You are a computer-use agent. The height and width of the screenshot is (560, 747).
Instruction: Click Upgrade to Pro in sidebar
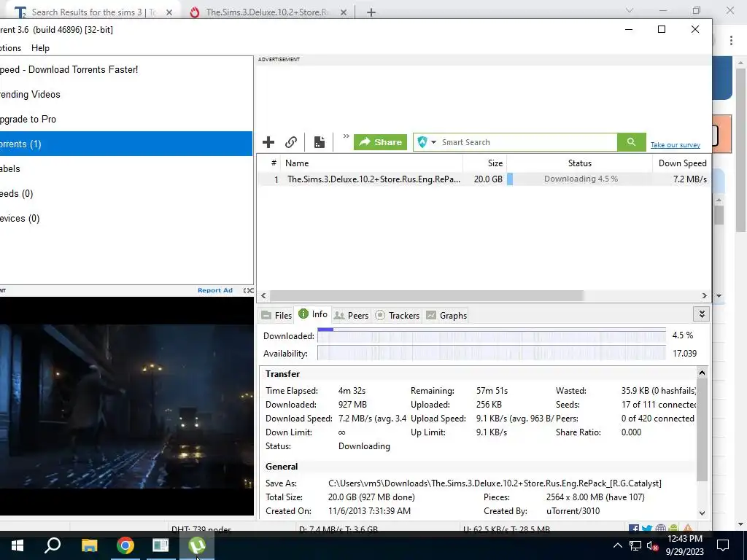(125, 119)
